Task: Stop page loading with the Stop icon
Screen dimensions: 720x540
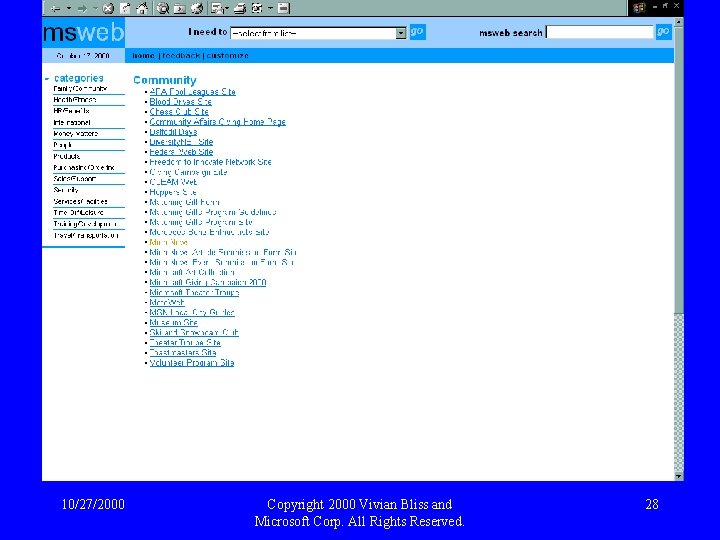Action: click(x=108, y=8)
